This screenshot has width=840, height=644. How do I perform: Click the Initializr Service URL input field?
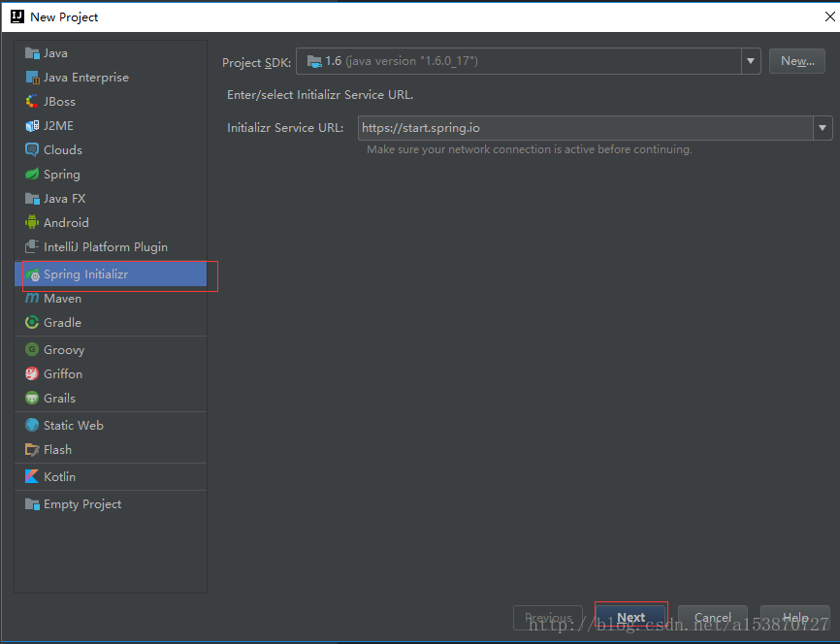pos(586,128)
